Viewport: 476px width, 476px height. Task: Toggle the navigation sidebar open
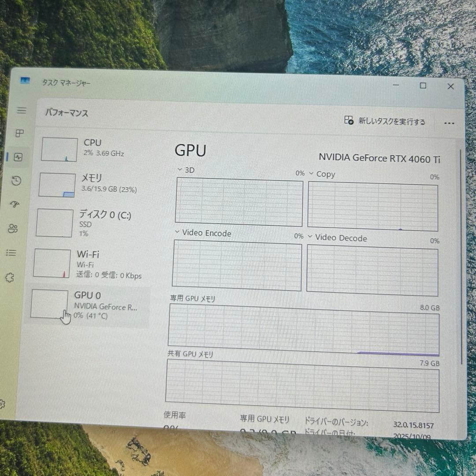[22, 111]
